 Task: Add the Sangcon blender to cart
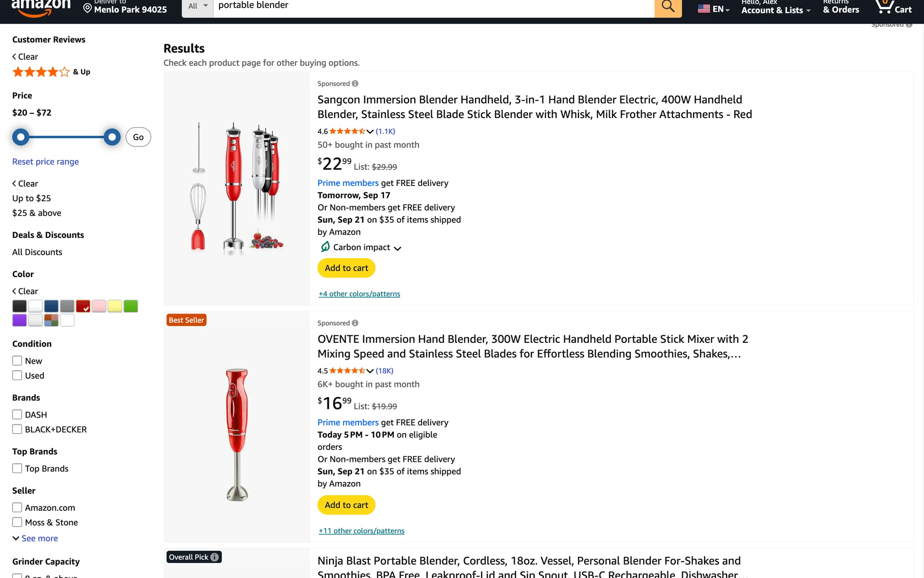point(346,268)
